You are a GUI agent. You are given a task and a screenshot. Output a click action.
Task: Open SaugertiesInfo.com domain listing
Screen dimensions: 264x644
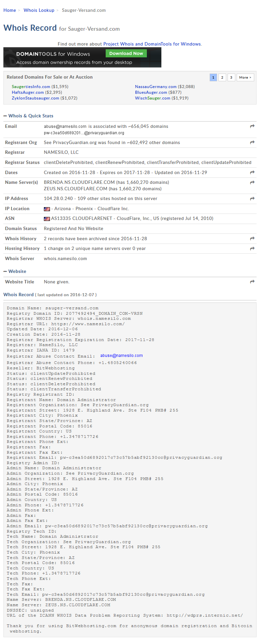point(31,87)
